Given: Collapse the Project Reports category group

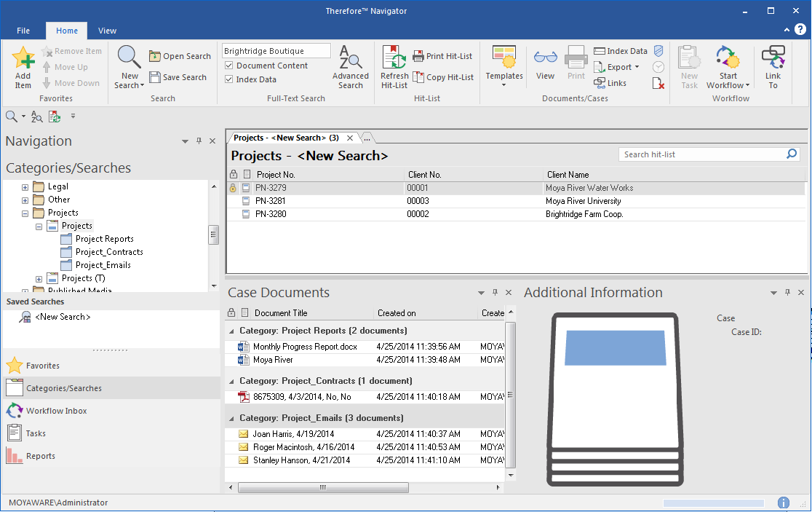Looking at the screenshot, I should (x=231, y=331).
